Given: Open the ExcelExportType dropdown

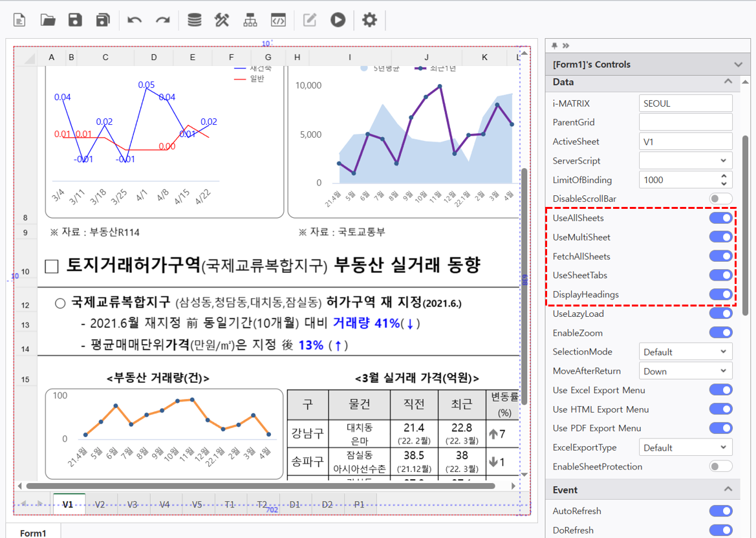Looking at the screenshot, I should coord(686,448).
